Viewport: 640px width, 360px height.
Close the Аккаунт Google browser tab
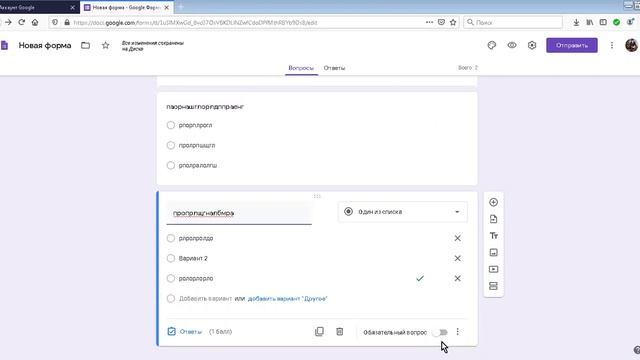click(73, 7)
